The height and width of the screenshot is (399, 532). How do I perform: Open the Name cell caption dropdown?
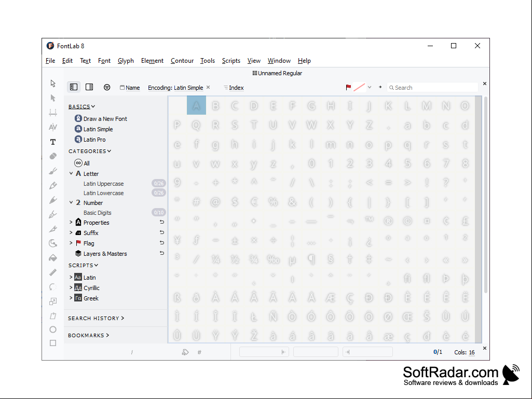[130, 88]
